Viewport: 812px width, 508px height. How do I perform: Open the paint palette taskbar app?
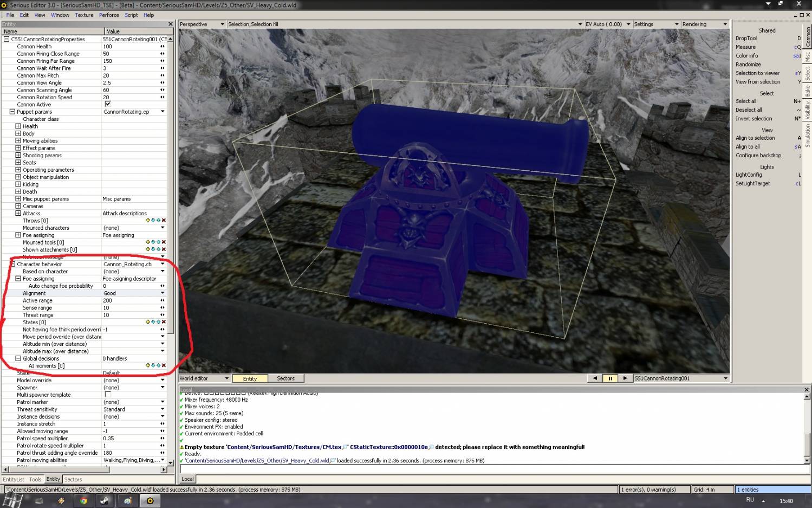[x=127, y=501]
